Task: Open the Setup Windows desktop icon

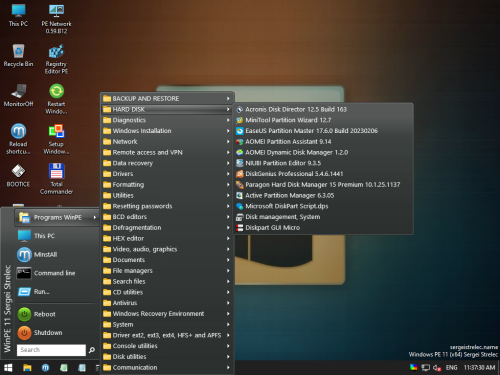Action: (x=56, y=139)
